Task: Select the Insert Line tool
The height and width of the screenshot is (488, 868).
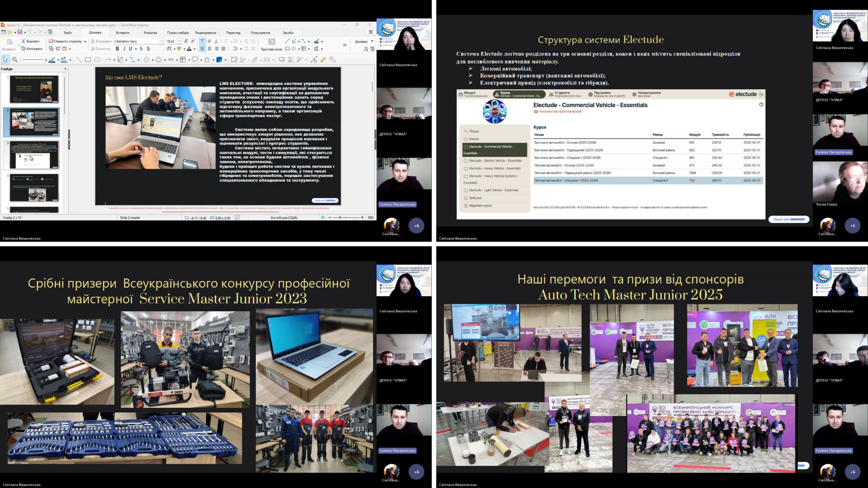Action: tap(79, 60)
